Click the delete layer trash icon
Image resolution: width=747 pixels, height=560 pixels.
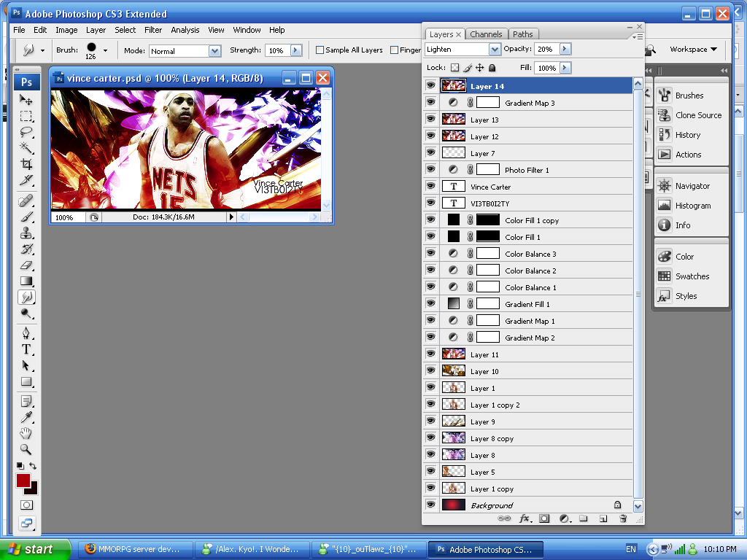coord(623,518)
